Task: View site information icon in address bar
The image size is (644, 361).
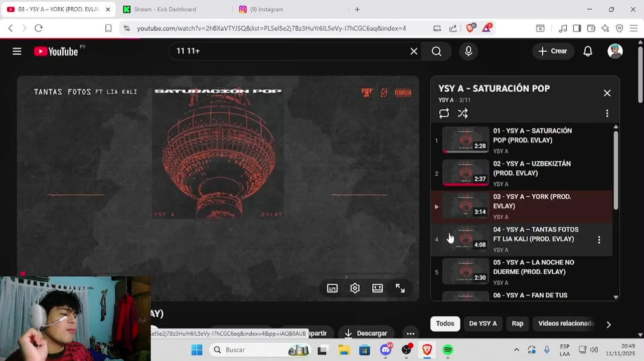Action: tap(126, 29)
